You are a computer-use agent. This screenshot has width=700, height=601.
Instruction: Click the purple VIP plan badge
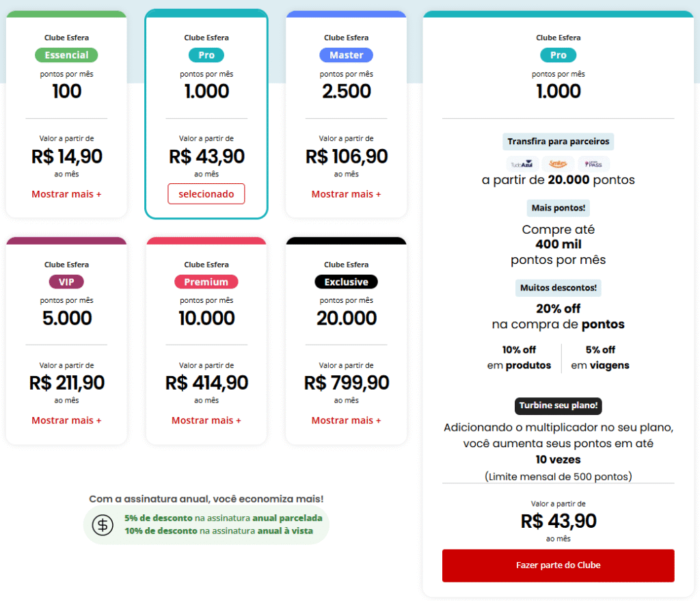66,282
